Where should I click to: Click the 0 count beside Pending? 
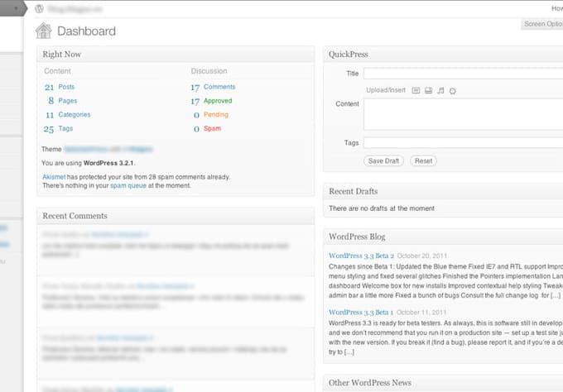pos(196,115)
